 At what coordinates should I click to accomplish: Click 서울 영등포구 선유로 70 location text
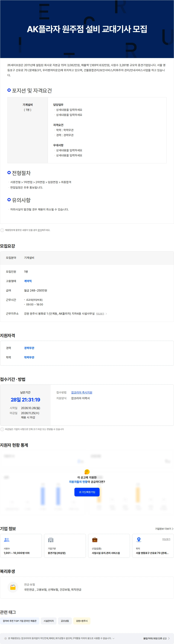152,553
